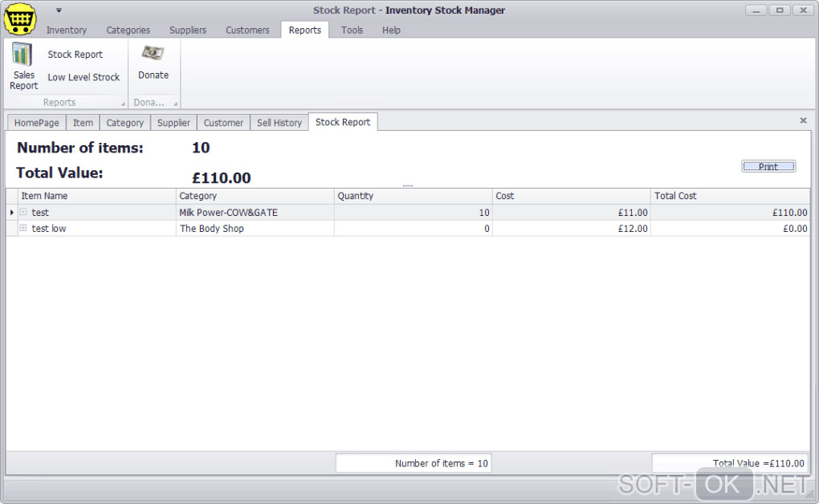Switch to the HomePage document tab
The image size is (819, 504).
tap(37, 123)
